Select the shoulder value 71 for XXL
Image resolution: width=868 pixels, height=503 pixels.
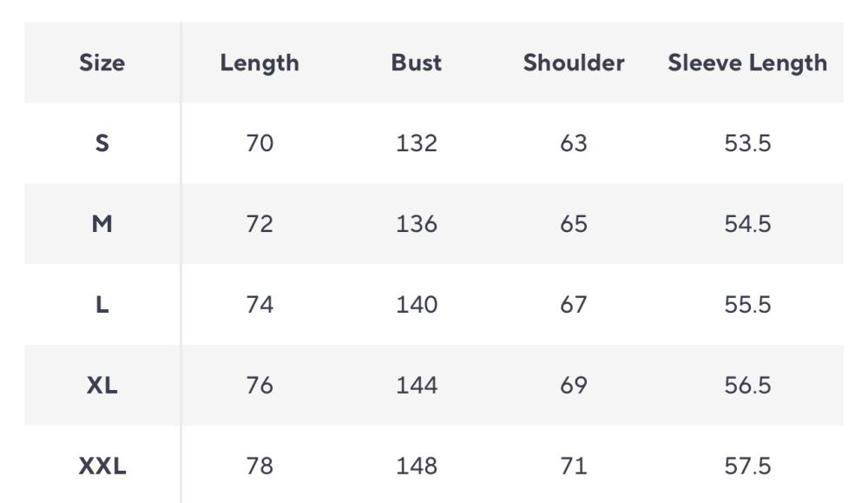574,467
